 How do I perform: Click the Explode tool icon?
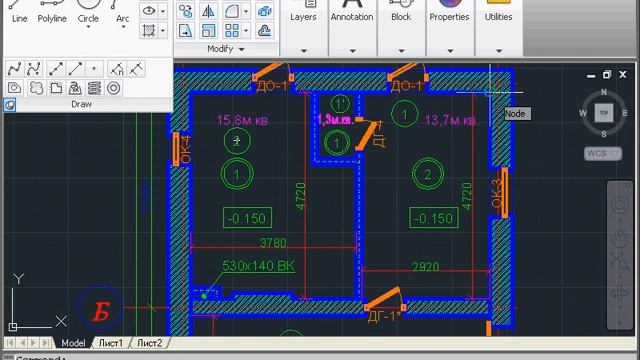click(x=264, y=11)
